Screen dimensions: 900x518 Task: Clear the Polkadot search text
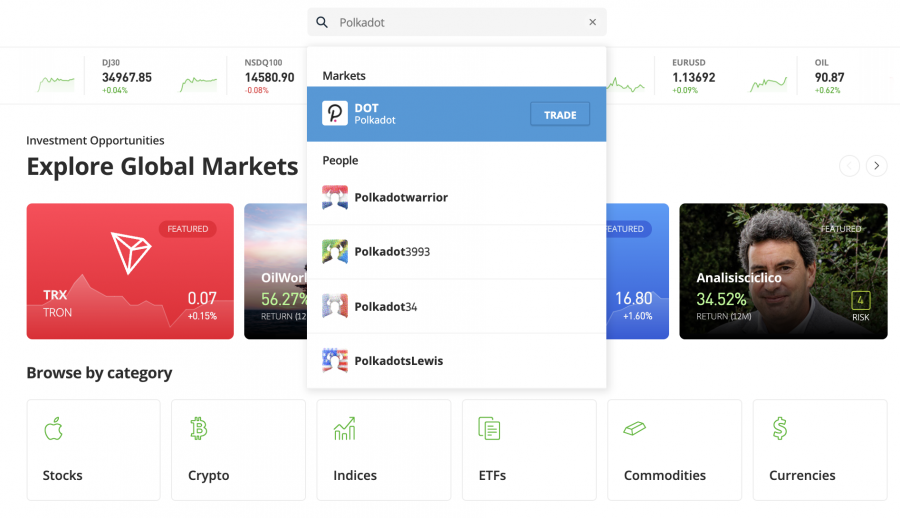[592, 22]
